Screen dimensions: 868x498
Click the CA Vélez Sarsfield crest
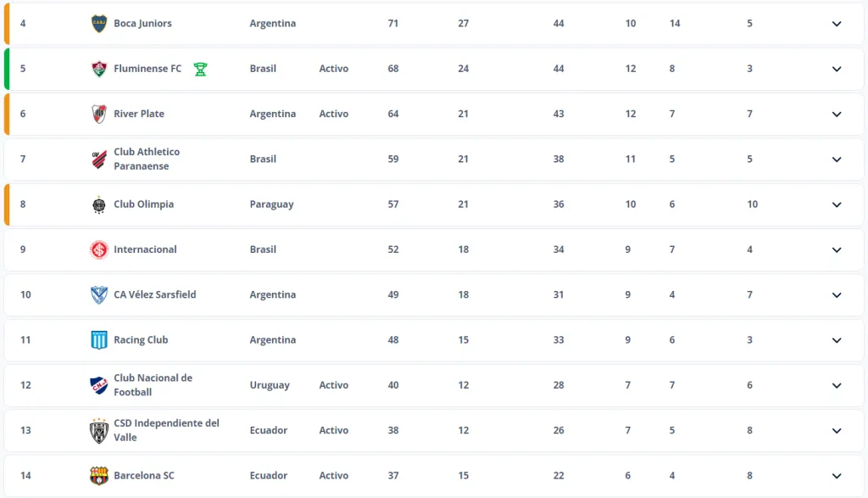tap(99, 294)
